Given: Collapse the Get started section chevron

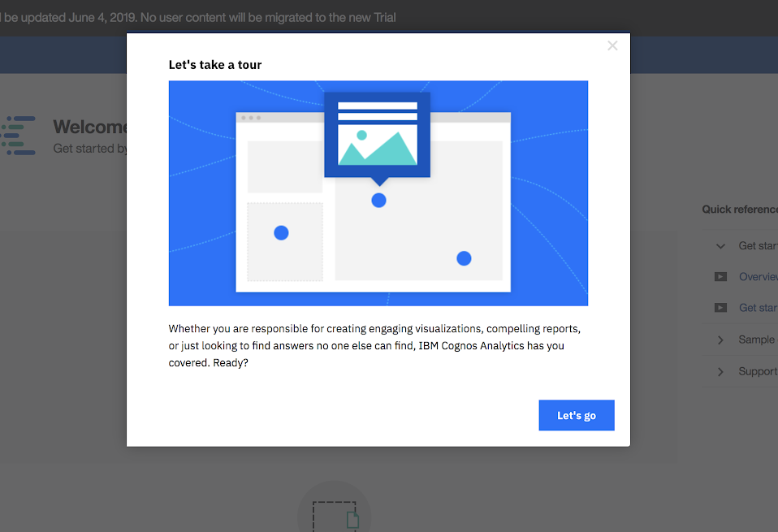Looking at the screenshot, I should tap(720, 245).
